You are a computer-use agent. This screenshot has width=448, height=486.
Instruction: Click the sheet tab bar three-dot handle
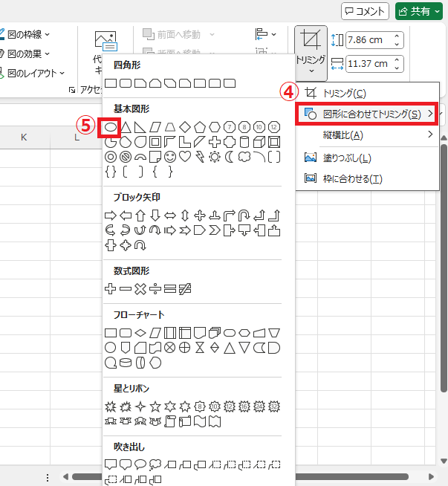(x=48, y=477)
